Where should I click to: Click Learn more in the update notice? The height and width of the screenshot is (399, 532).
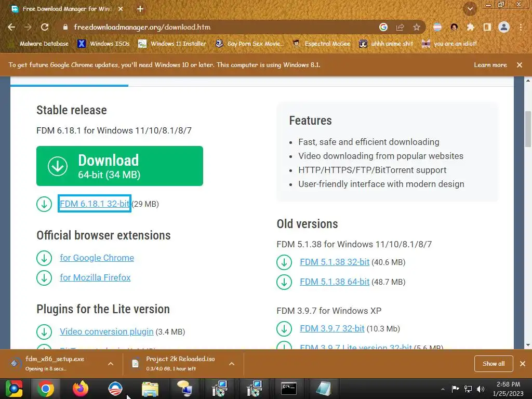tap(490, 65)
